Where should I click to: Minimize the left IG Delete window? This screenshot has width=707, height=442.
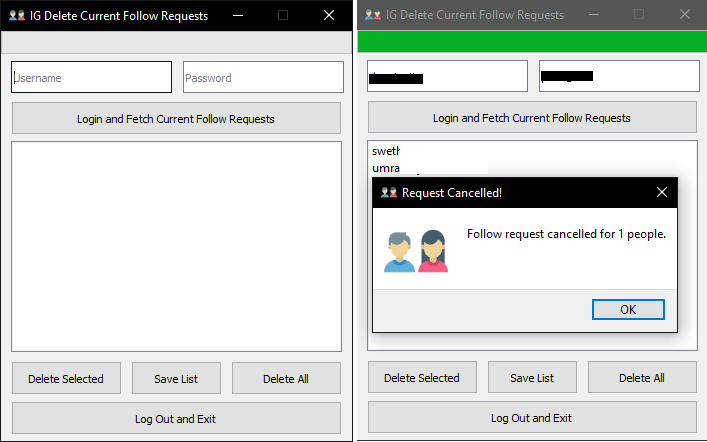238,15
